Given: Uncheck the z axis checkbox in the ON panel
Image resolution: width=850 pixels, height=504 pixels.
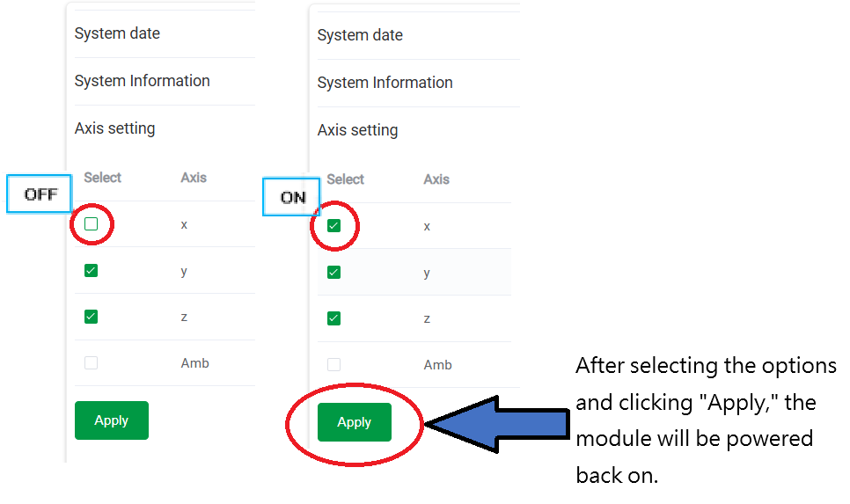Looking at the screenshot, I should [333, 318].
